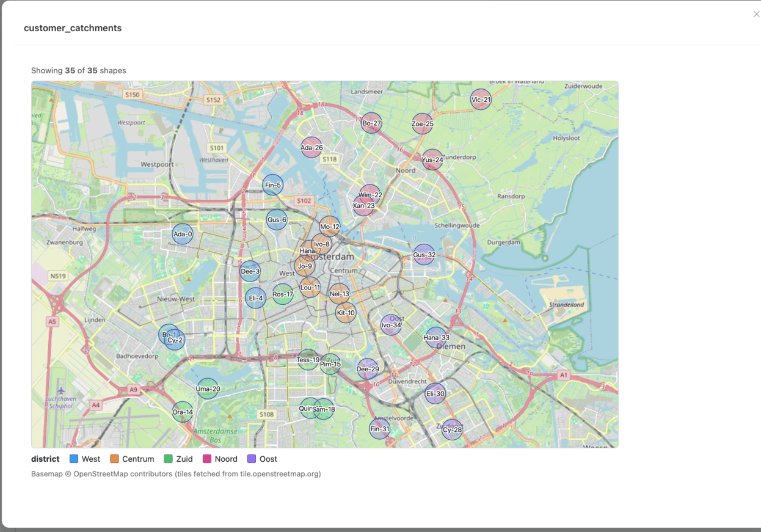
Task: Select the Eli-4 map marker
Action: (x=255, y=298)
